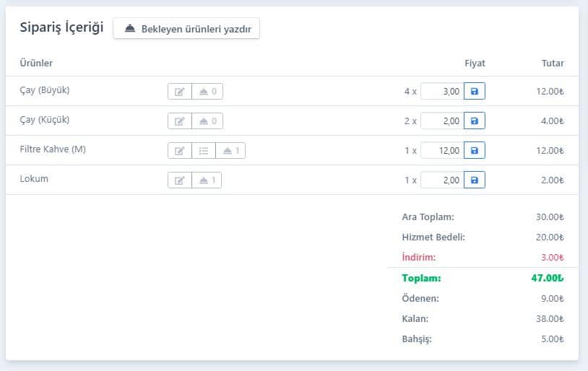The image size is (588, 371).
Task: Edit the Lokum order item
Action: [x=180, y=180]
